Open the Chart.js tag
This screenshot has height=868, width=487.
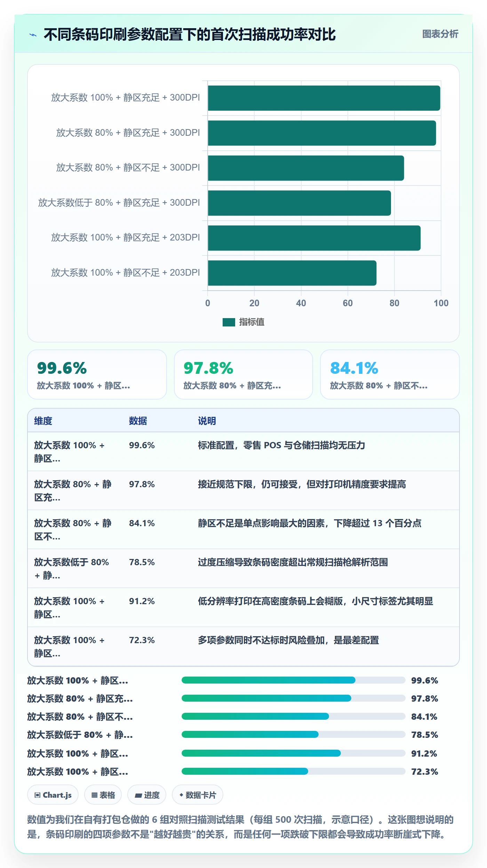pyautogui.click(x=53, y=795)
